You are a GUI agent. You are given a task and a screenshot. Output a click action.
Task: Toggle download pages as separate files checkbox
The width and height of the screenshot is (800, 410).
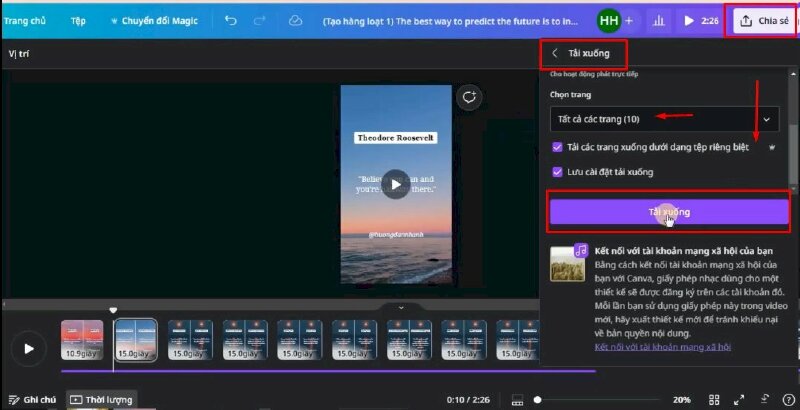tap(557, 147)
